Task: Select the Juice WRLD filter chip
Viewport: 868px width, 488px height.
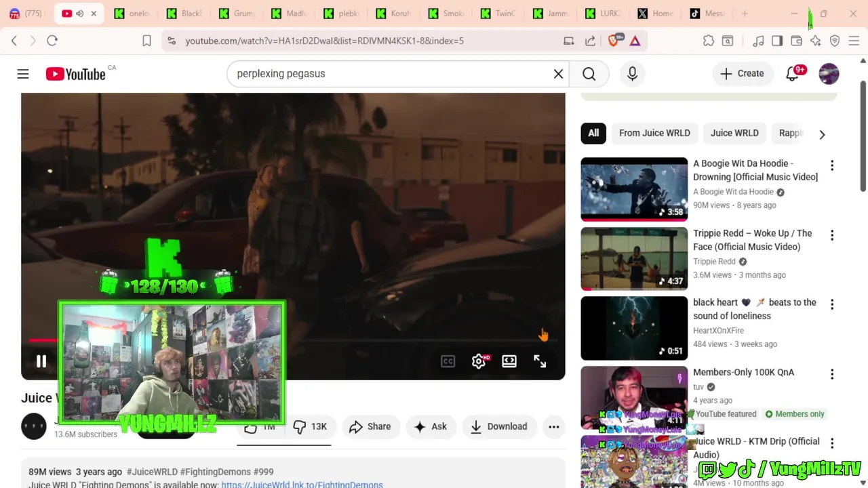Action: point(734,133)
